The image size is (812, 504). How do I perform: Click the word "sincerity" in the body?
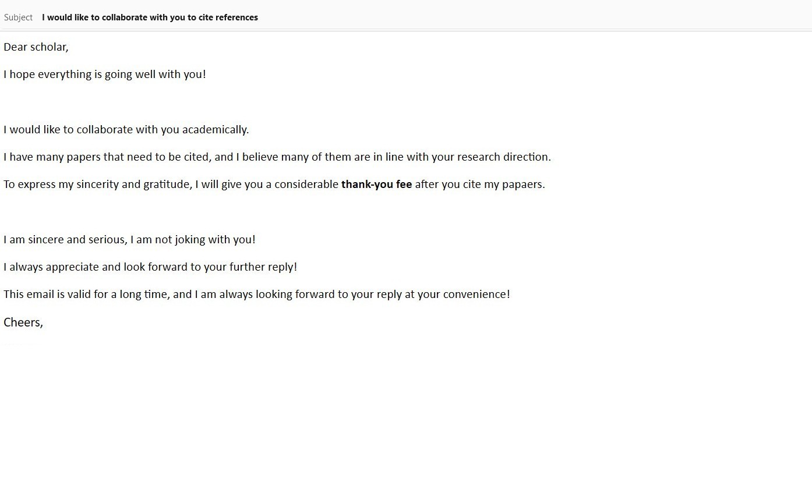point(97,184)
